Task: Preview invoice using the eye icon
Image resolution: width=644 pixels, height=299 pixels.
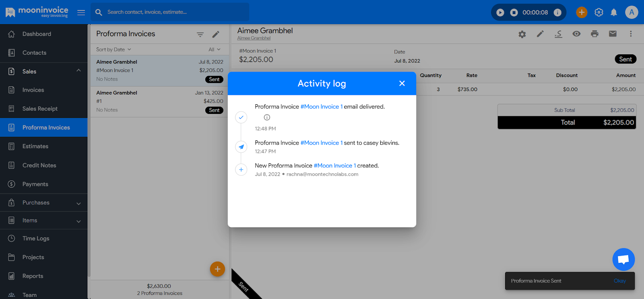Action: point(576,34)
